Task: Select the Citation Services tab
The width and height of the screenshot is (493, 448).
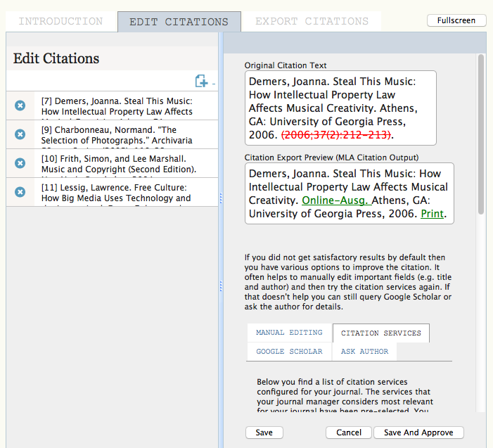Action: [x=381, y=333]
